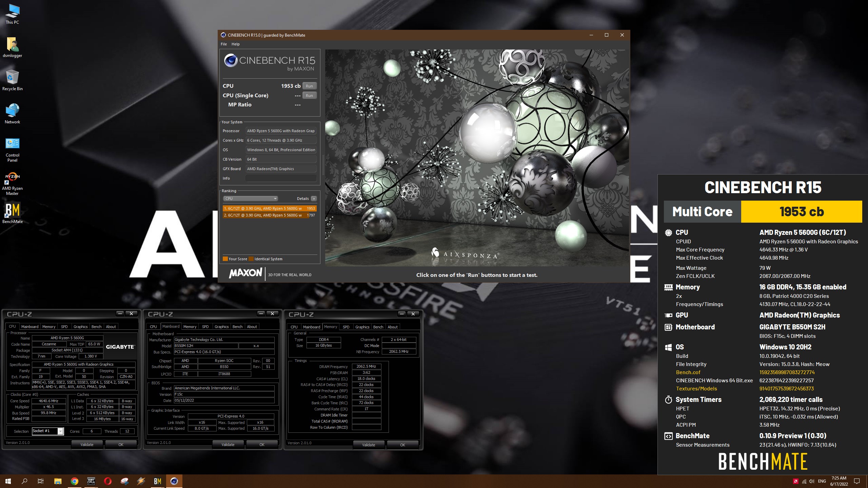Launch AMD Ryzen Master shortcut
Screen dimensions: 868x488
tap(12, 184)
